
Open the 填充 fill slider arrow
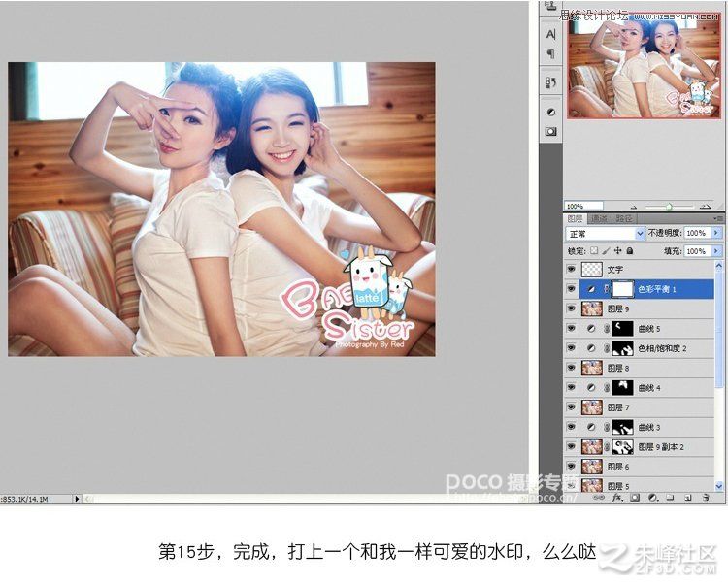click(716, 251)
